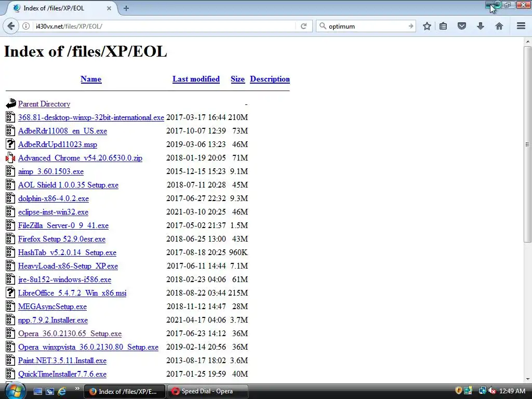
Task: Download jre-8u152-windows-i586.exe
Action: coord(65,280)
